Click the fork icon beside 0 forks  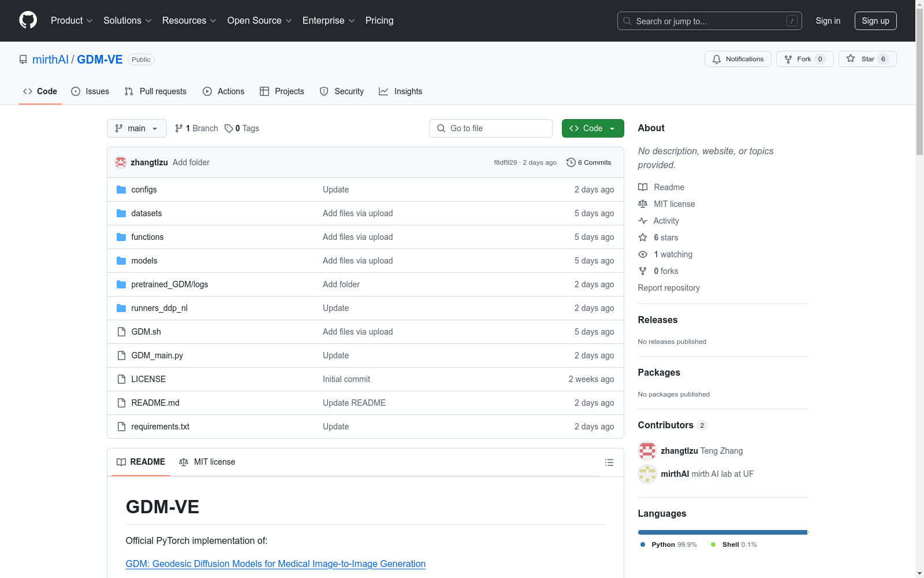(x=643, y=271)
